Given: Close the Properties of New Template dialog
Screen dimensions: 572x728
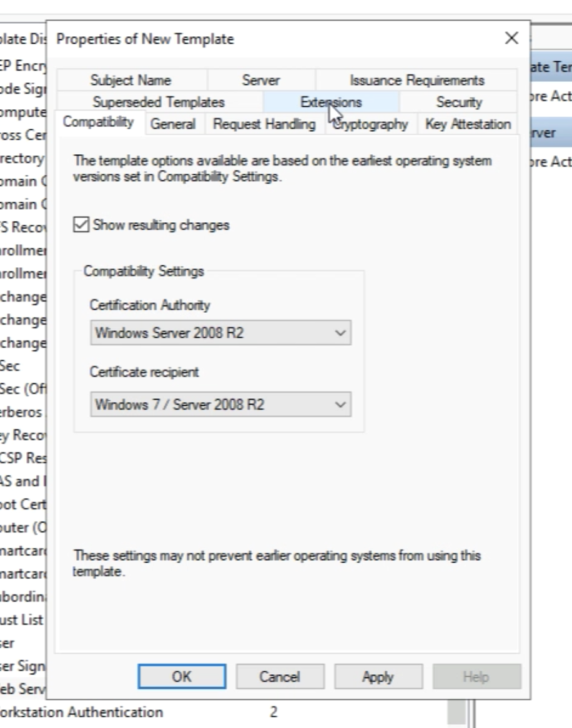Looking at the screenshot, I should [x=511, y=39].
